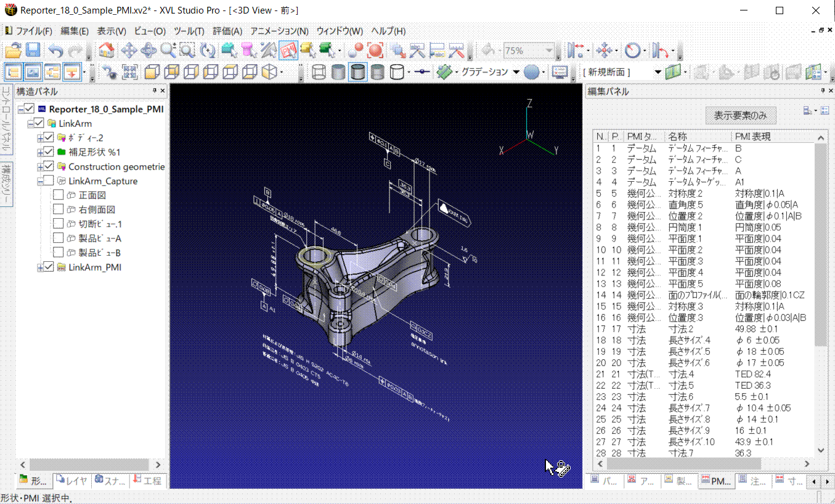The width and height of the screenshot is (835, 504).
Task: Click the fit-all arrows icon in second toolbar
Action: (129, 72)
